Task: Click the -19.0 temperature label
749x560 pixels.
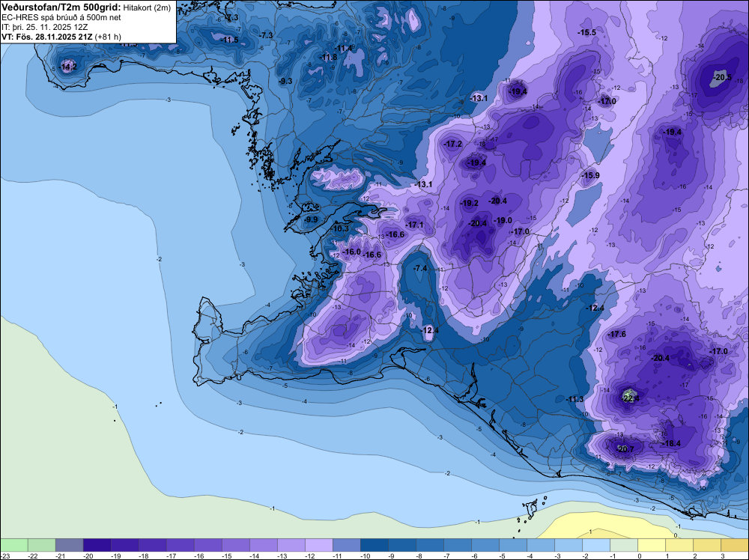Action: click(503, 220)
